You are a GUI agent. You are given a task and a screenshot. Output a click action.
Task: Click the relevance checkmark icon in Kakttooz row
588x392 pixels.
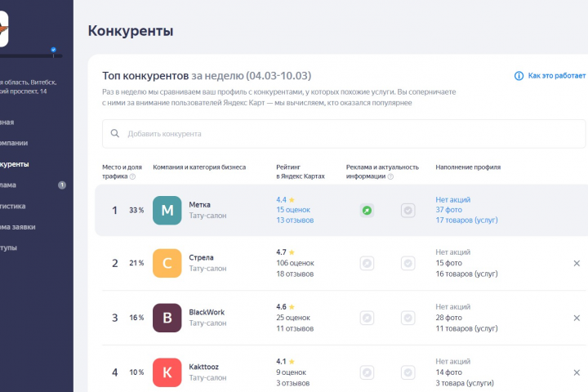(x=408, y=373)
